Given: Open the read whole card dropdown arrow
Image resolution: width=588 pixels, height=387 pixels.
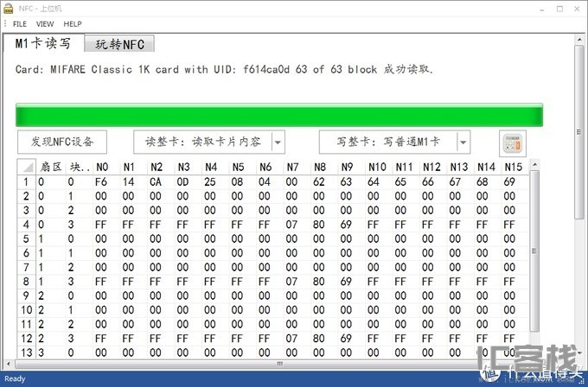Looking at the screenshot, I should pyautogui.click(x=278, y=142).
